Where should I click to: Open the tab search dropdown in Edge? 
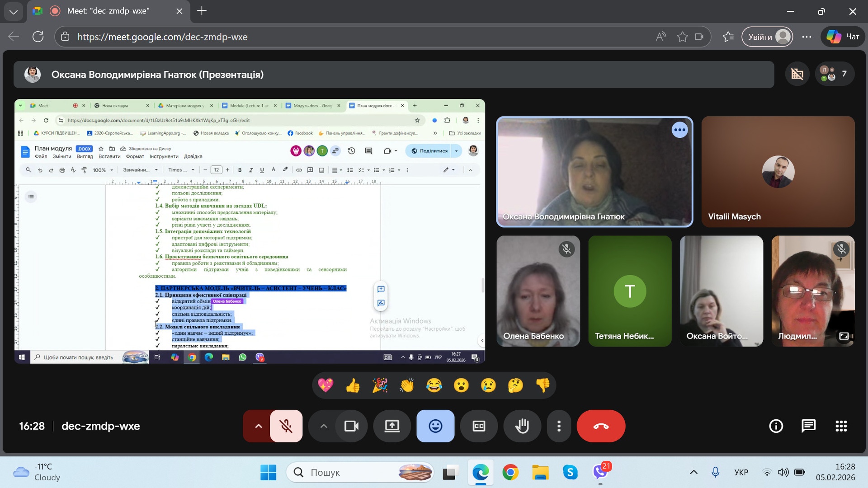click(x=14, y=11)
